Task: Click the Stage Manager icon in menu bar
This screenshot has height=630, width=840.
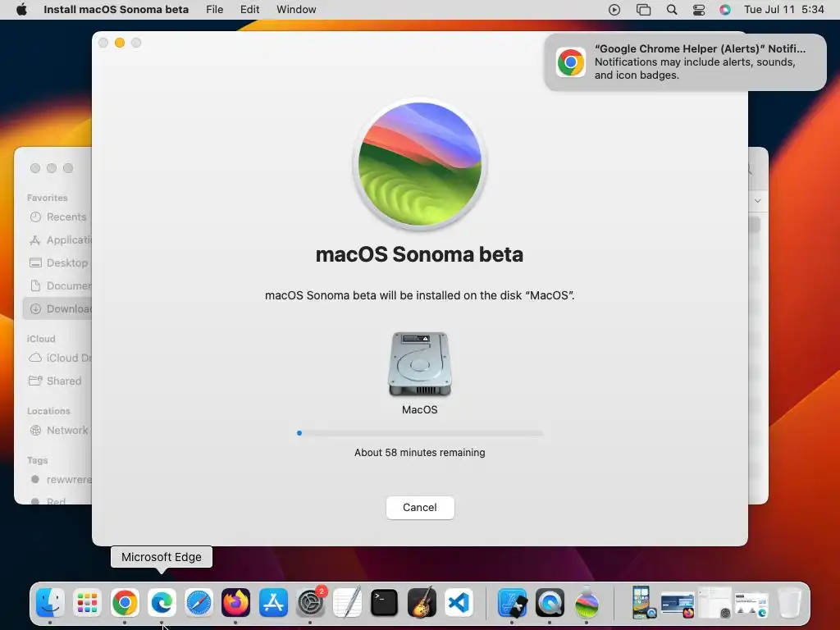Action: pyautogui.click(x=643, y=10)
